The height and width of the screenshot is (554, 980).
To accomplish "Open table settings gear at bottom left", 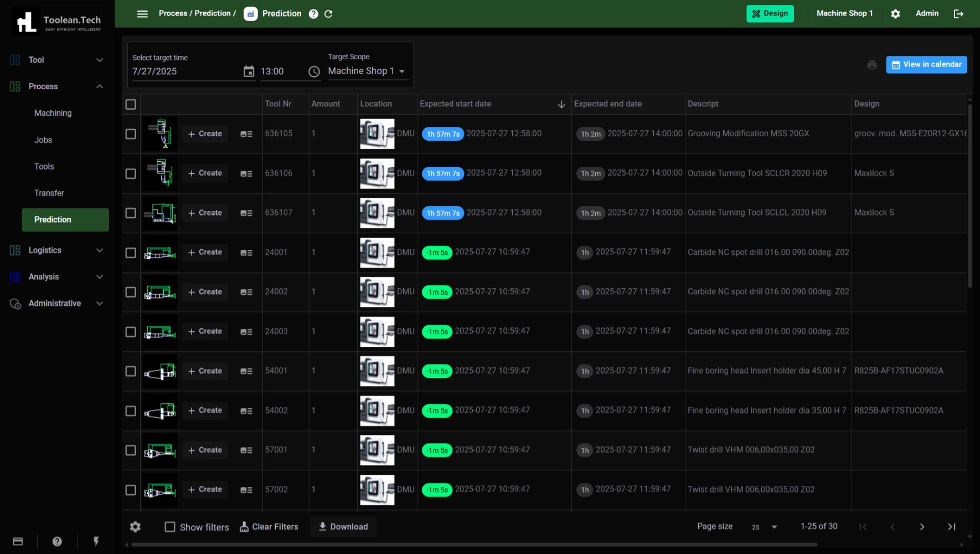I will pyautogui.click(x=135, y=527).
